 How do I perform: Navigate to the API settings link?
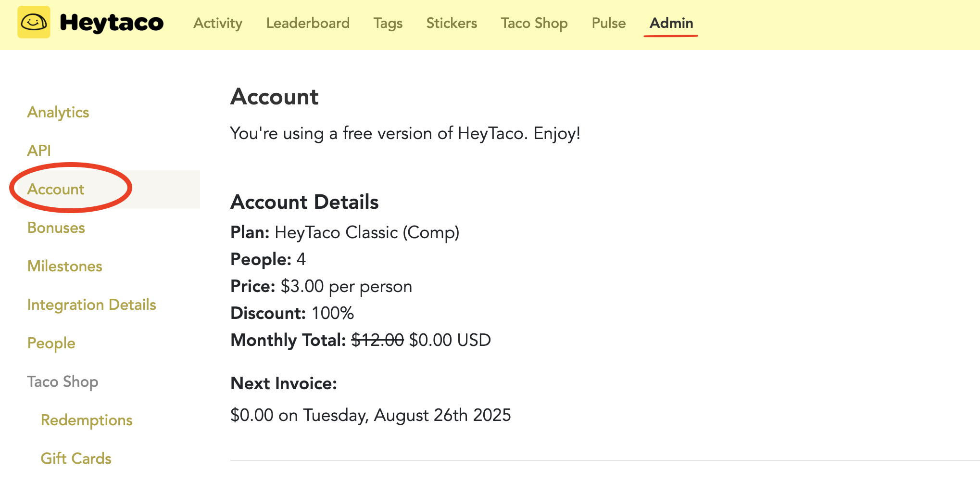[39, 151]
